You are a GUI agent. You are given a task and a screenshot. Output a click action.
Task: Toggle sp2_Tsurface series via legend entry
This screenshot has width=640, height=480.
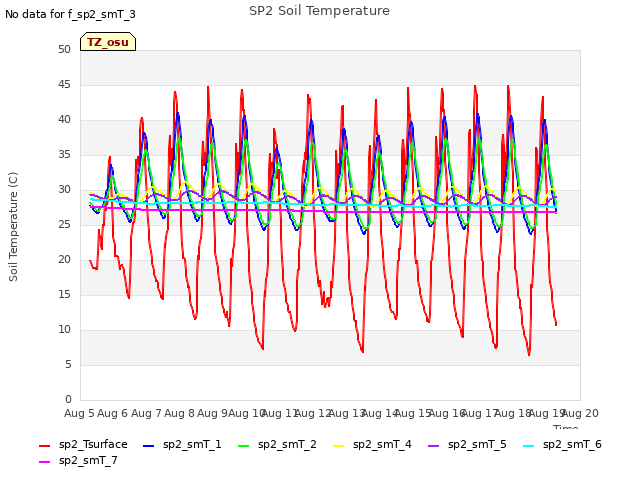83,444
